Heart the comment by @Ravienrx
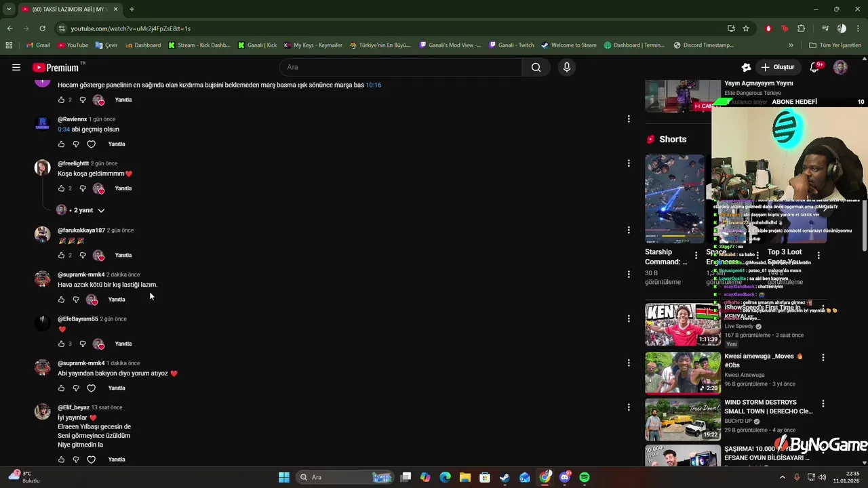This screenshot has height=488, width=868. tap(92, 144)
